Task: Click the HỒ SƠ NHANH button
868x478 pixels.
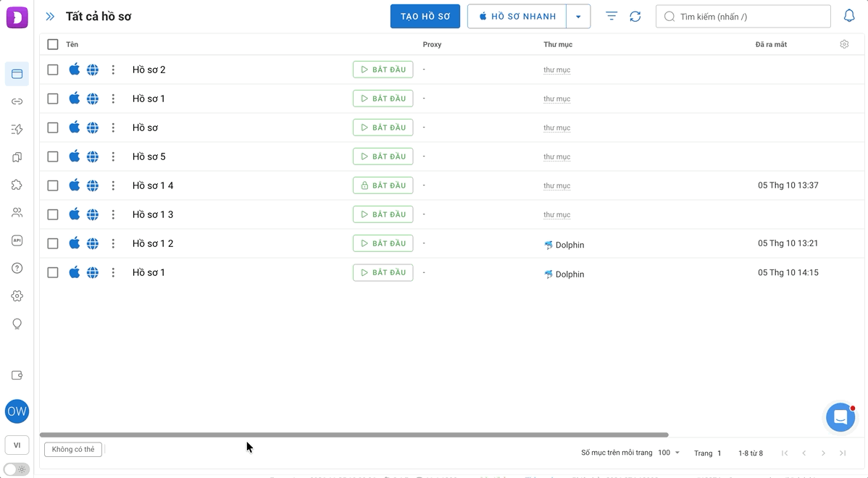Action: (517, 17)
